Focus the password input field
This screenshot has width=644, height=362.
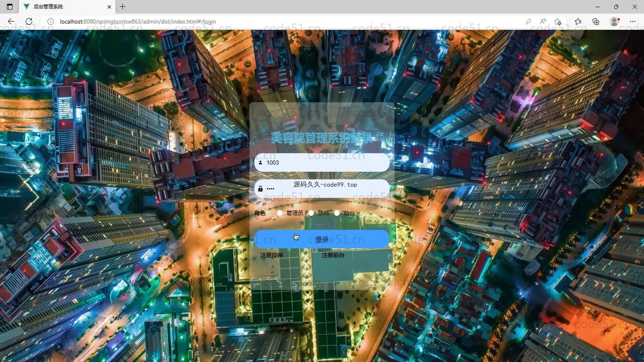[x=322, y=189]
